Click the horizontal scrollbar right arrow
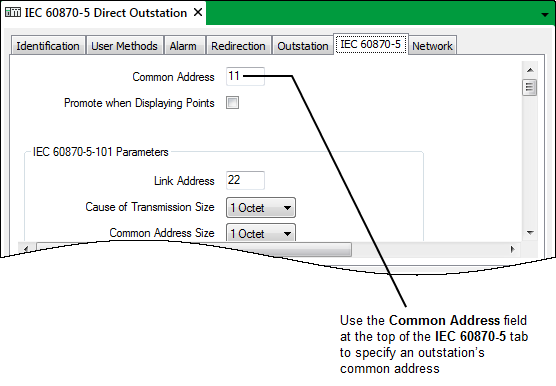This screenshot has width=556, height=386. 512,249
